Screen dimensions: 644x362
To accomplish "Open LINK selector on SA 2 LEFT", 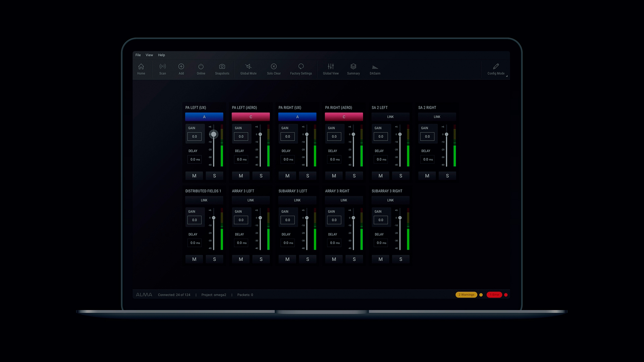I will pyautogui.click(x=390, y=117).
